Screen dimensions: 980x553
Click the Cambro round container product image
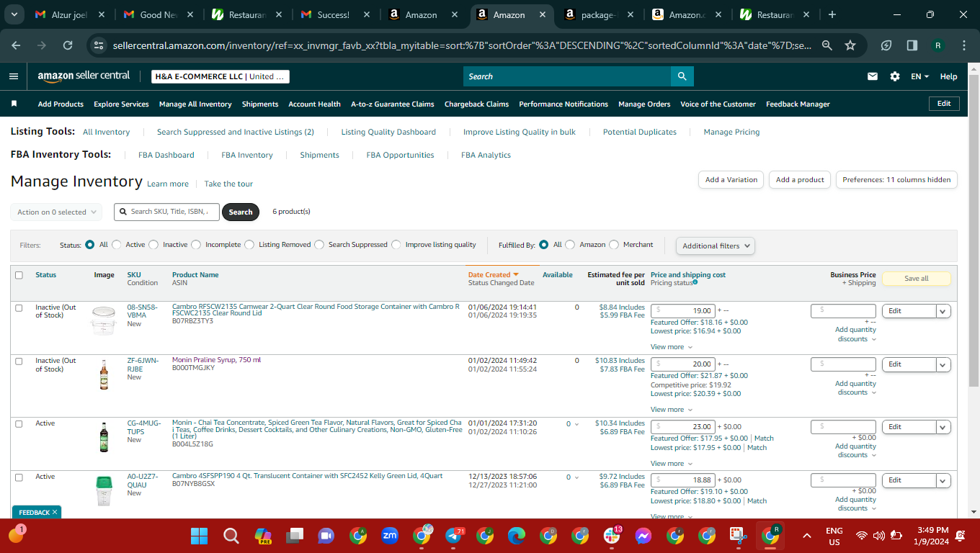tap(104, 321)
